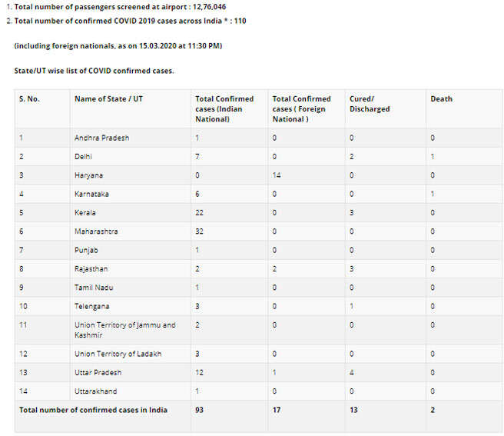This screenshot has width=504, height=436.
Task: Click the Andhra Pradesh row name
Action: 102,138
